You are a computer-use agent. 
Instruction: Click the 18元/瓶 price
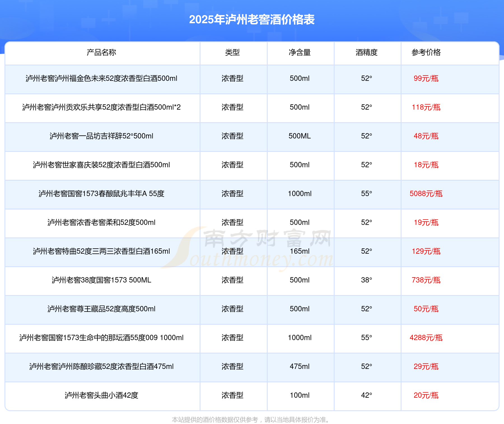[x=426, y=165]
